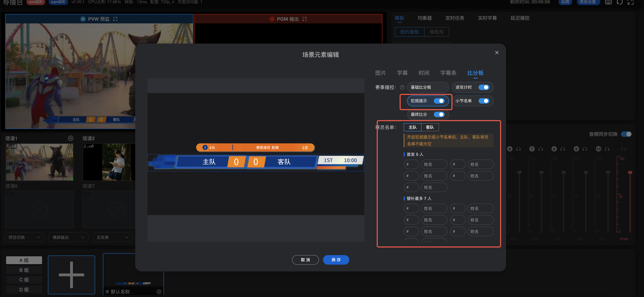Open the 预览切换 dropdown

[x=25, y=237]
